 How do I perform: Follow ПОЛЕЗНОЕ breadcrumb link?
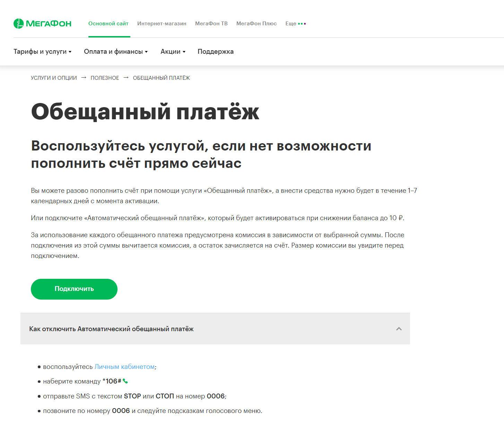(105, 78)
